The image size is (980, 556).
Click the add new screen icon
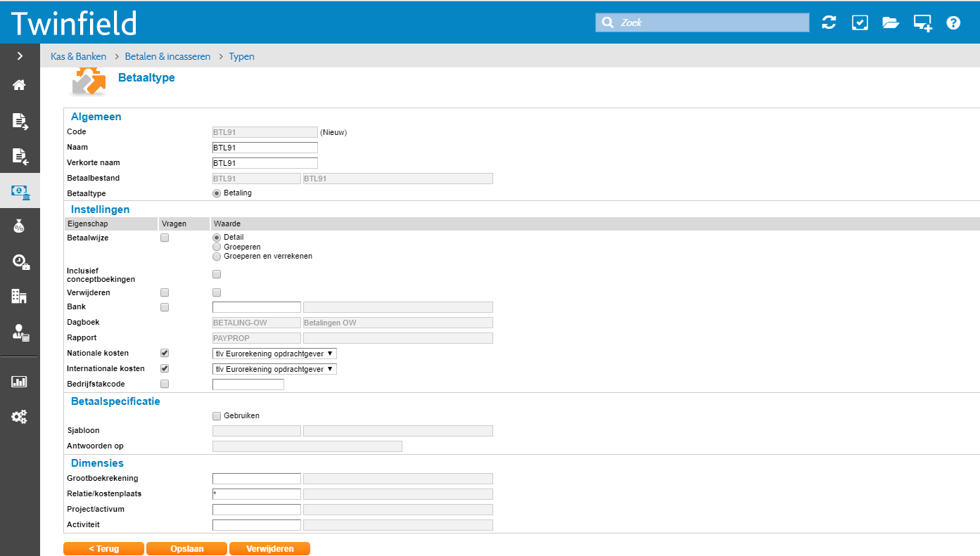click(x=922, y=23)
